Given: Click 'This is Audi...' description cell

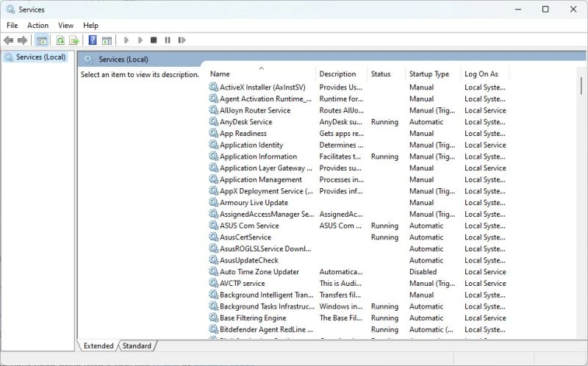Looking at the screenshot, I should [x=340, y=283].
